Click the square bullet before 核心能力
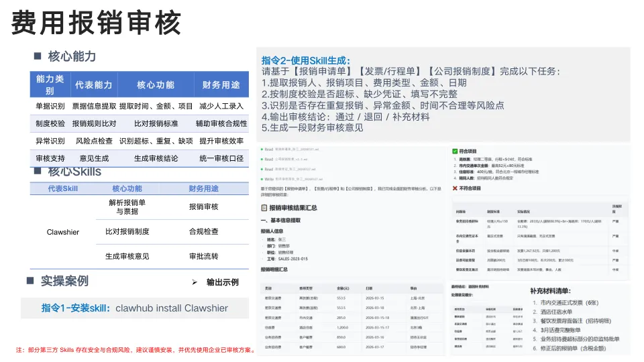The image size is (644, 362). coord(38,56)
